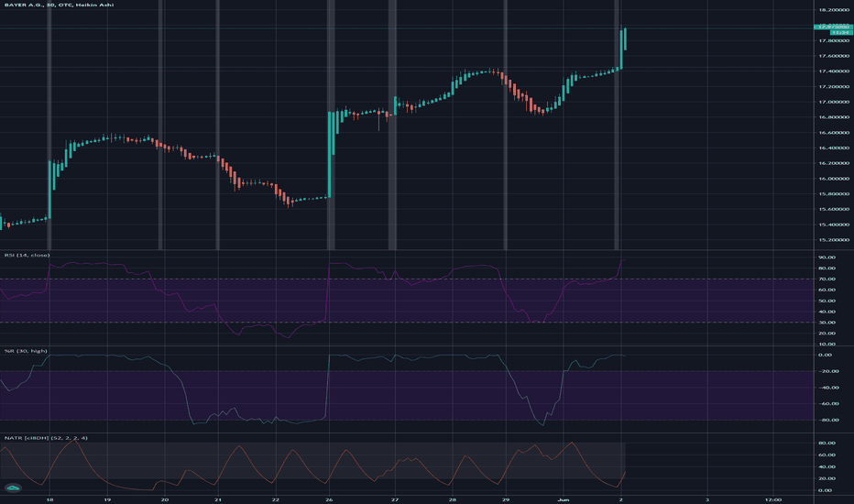Select the RSI (14, close) indicator label
This screenshot has width=854, height=504.
pos(27,255)
